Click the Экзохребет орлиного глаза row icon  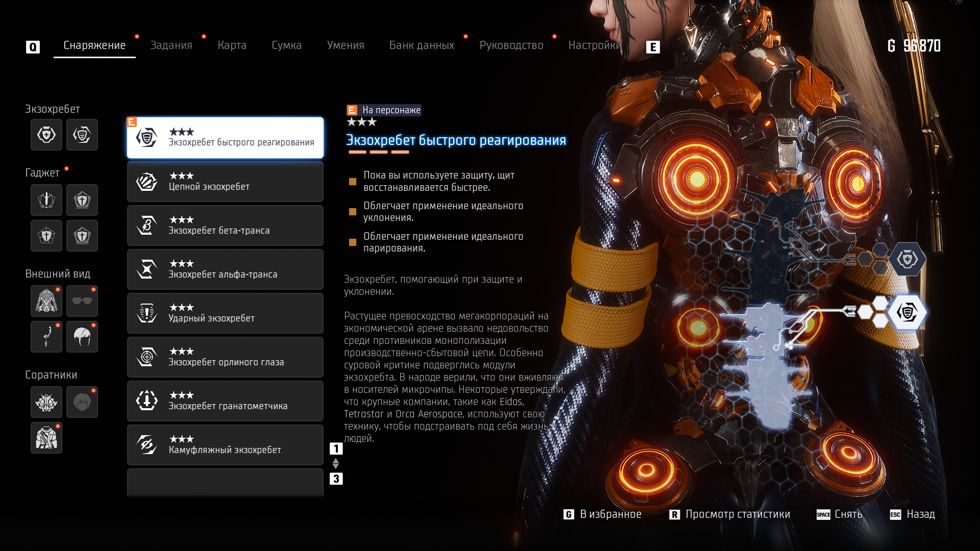147,357
